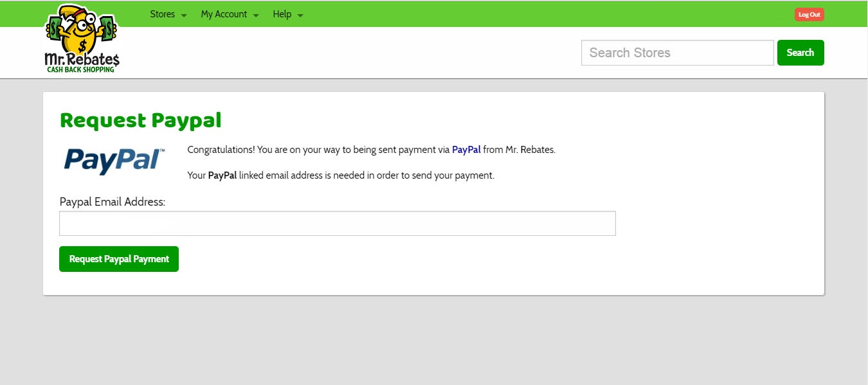868x385 pixels.
Task: Click the Paypal Email Address label
Action: 113,202
